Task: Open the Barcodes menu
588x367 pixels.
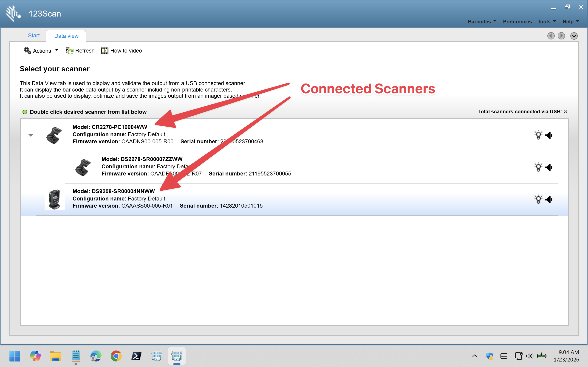Action: coord(482,22)
